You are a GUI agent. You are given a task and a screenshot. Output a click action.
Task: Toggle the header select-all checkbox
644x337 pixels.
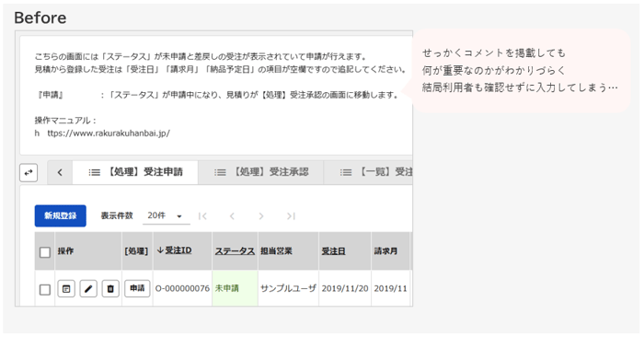[x=45, y=251]
